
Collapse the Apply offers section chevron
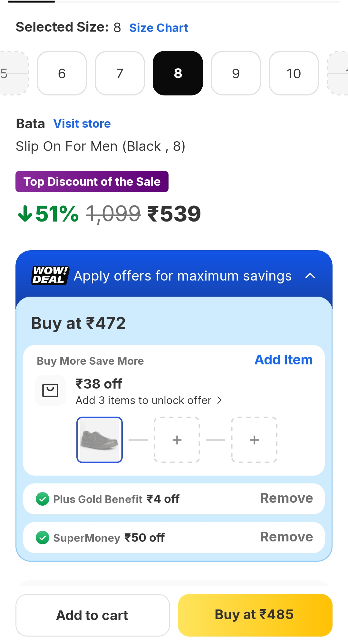point(310,276)
